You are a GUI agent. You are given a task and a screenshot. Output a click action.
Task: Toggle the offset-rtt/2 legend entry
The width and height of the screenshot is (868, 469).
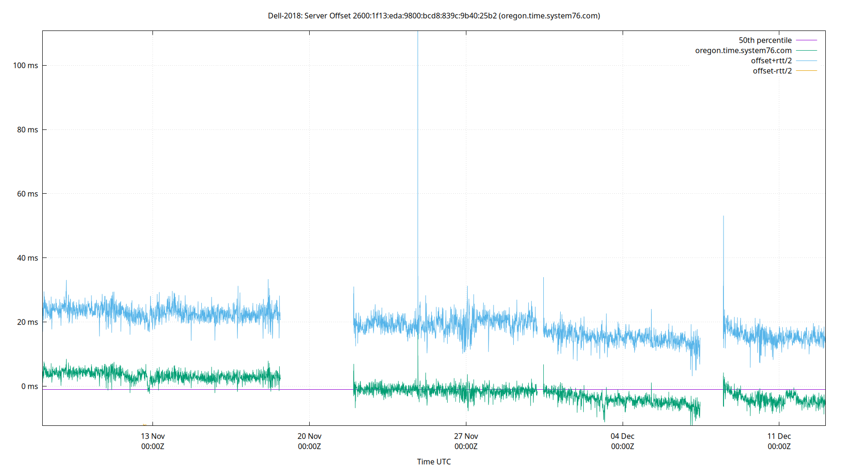coord(772,70)
